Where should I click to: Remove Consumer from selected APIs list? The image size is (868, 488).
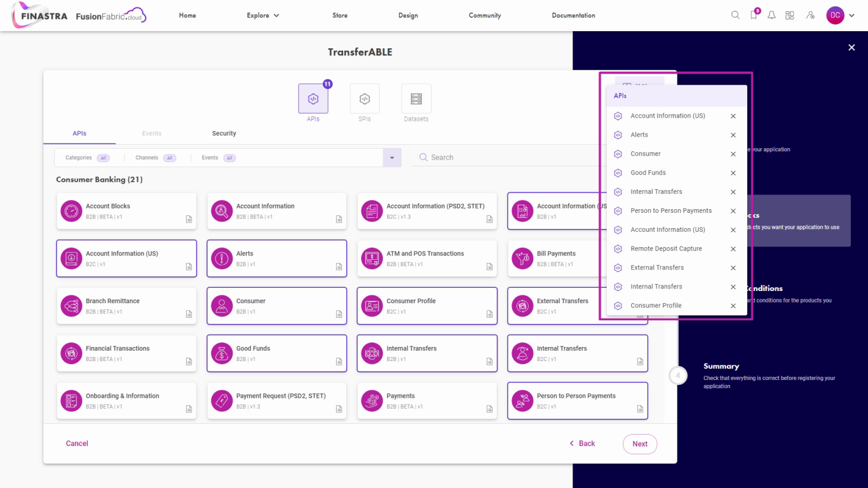(733, 154)
